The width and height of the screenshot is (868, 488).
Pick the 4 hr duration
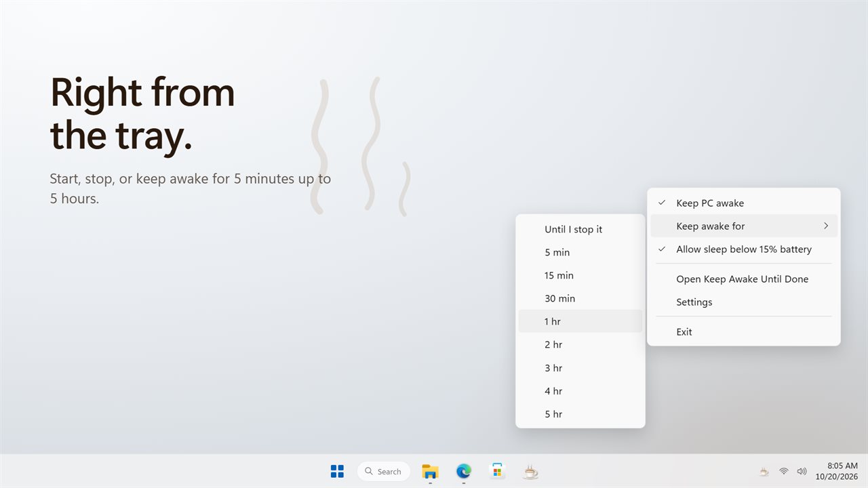tap(580, 391)
